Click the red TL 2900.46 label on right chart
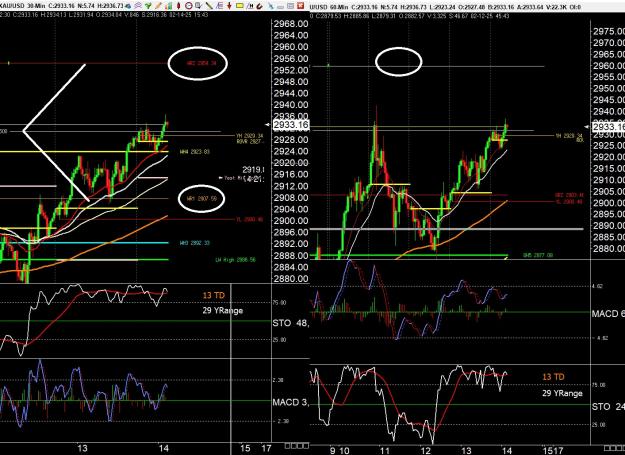 click(x=570, y=202)
